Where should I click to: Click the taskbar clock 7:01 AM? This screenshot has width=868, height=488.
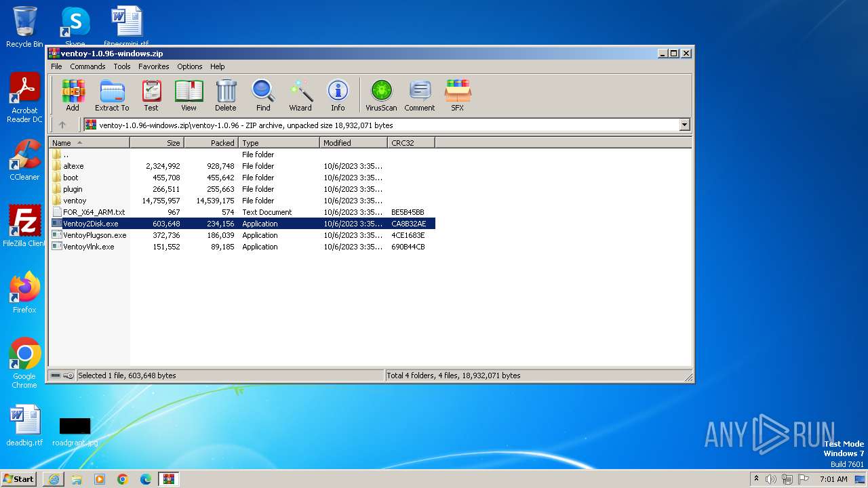pos(833,479)
